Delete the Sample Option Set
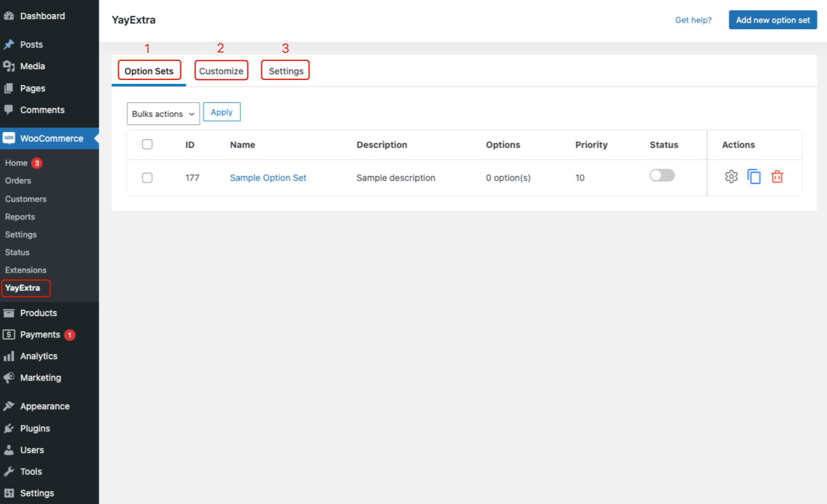The width and height of the screenshot is (827, 504). tap(777, 176)
